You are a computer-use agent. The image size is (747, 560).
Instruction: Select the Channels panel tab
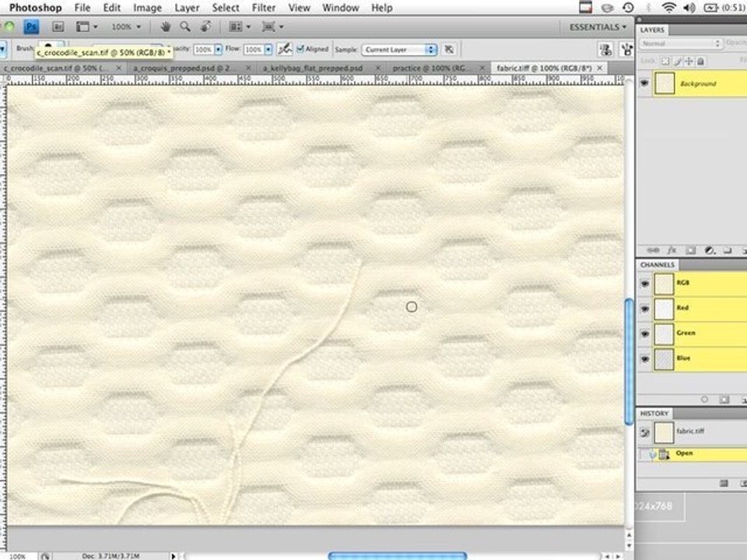(x=657, y=264)
